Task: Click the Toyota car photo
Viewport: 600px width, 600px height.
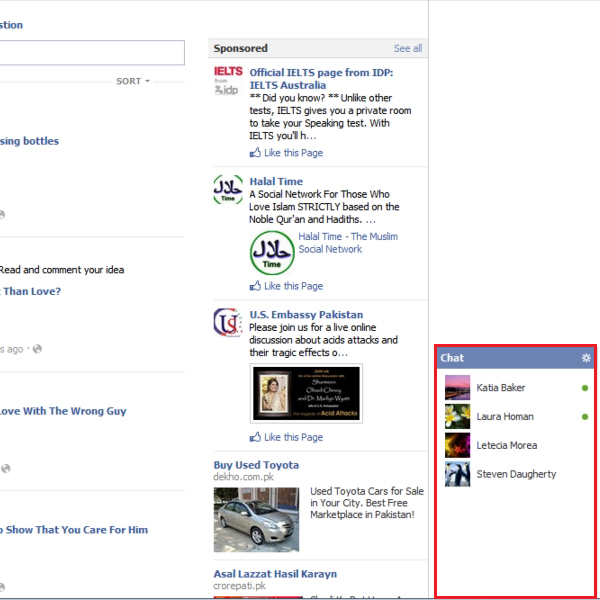Action: point(256,520)
